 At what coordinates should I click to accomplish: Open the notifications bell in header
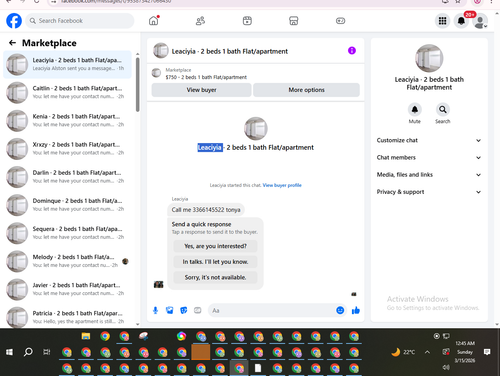pyautogui.click(x=461, y=21)
